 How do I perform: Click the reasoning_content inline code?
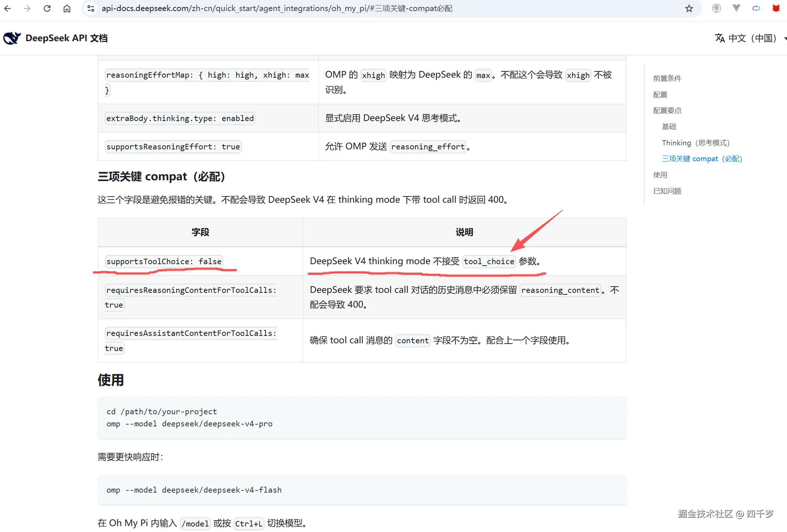point(560,290)
